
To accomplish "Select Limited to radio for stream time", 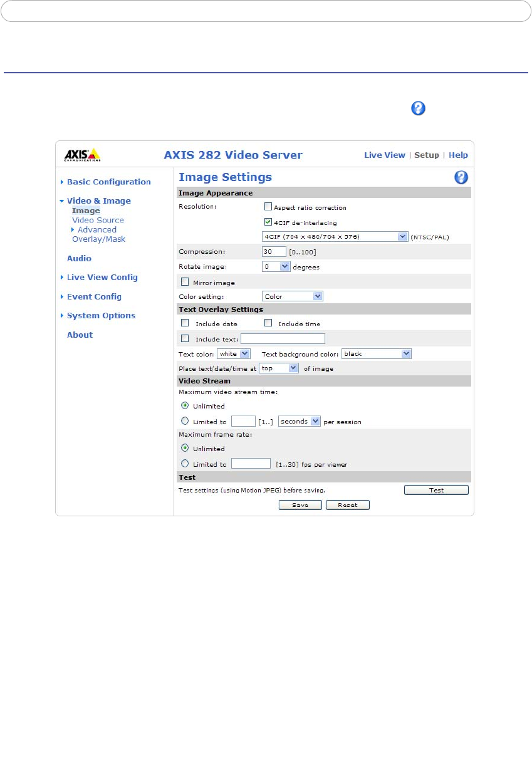I will click(x=185, y=421).
